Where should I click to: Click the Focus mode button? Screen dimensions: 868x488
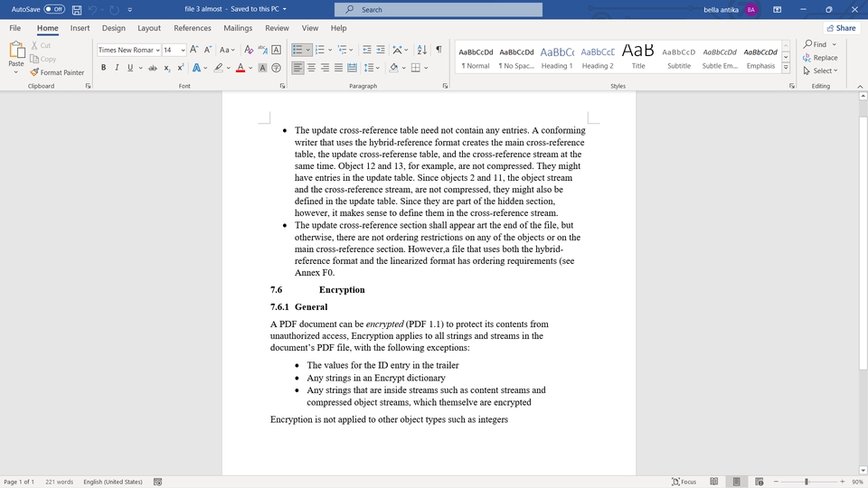(x=684, y=482)
